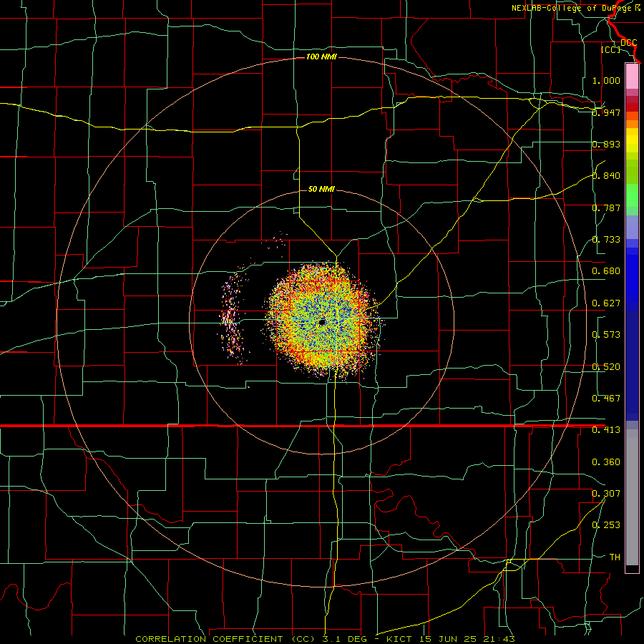The image size is (644, 644).
Task: Select the 0.680 scale value
Action: coord(606,271)
